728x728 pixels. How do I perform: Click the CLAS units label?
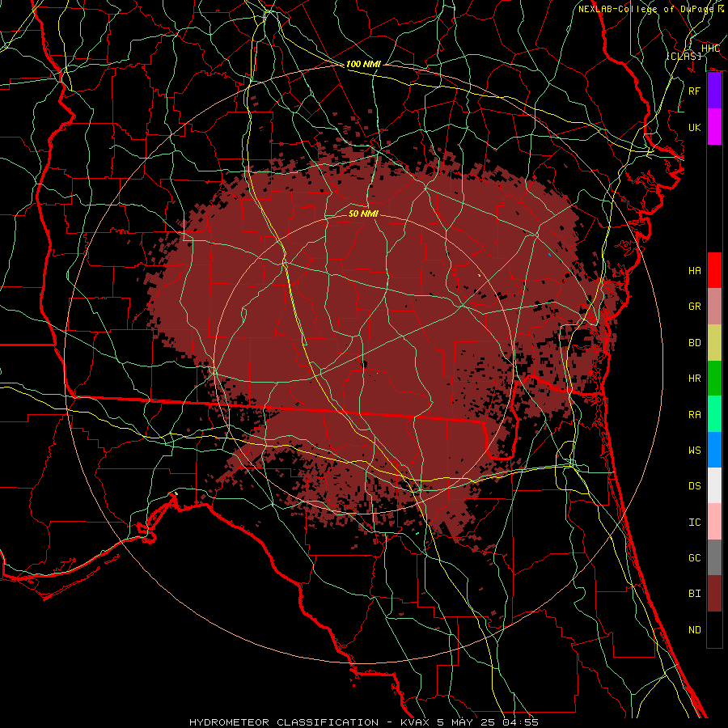[684, 56]
